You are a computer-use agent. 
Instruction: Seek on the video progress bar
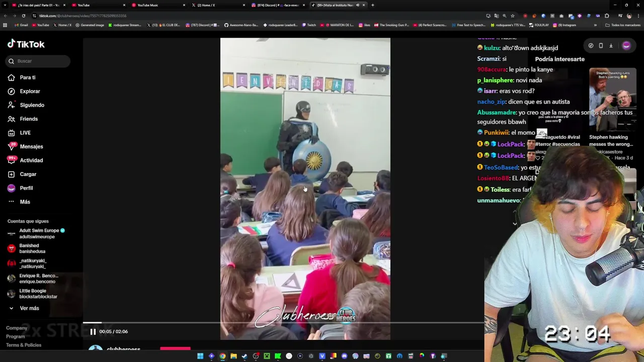[283, 323]
